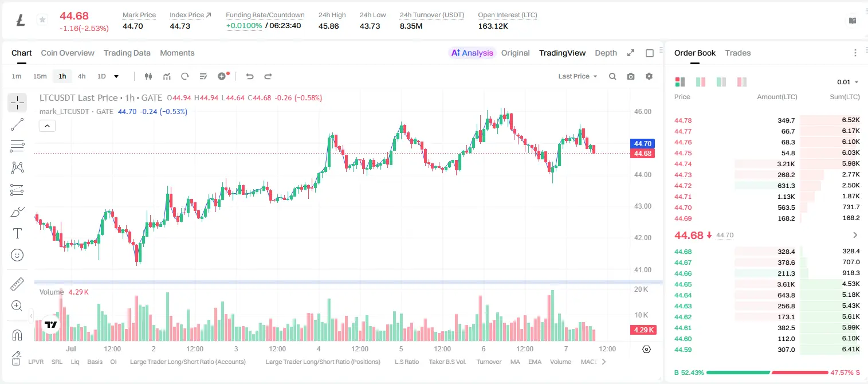Open the candlestick chart style selector
868x384 pixels.
148,76
